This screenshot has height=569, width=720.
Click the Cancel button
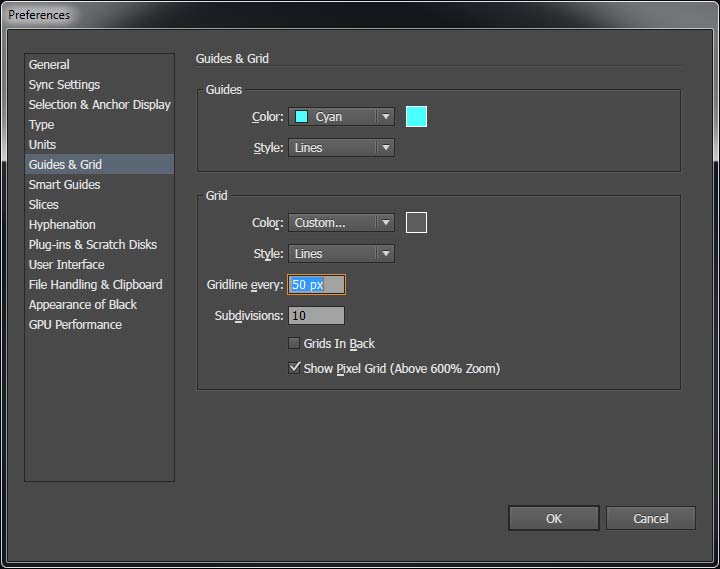tap(651, 518)
